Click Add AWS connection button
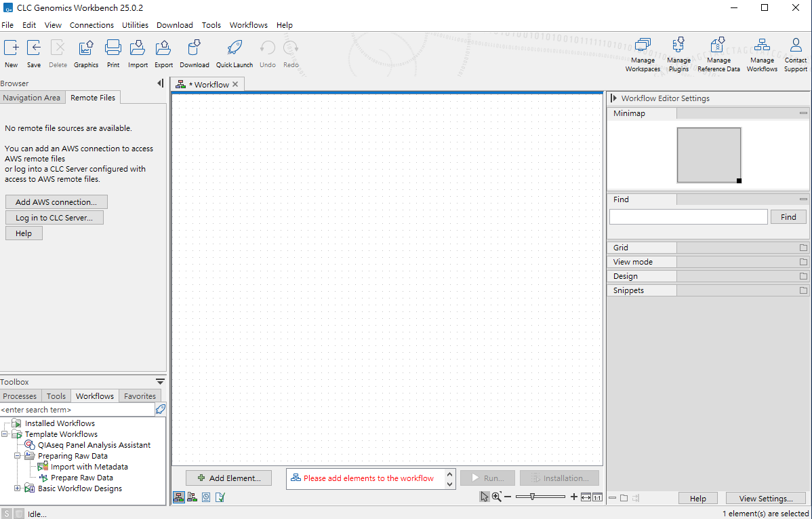The width and height of the screenshot is (812, 519). pyautogui.click(x=56, y=201)
